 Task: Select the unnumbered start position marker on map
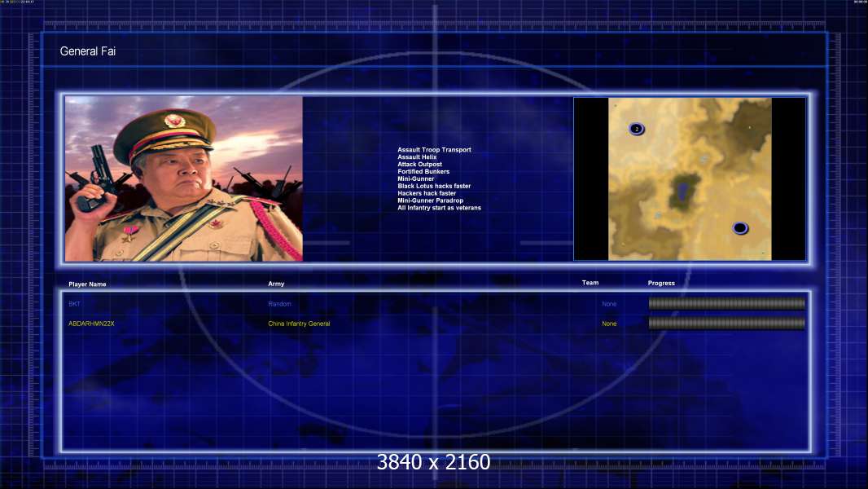click(740, 228)
